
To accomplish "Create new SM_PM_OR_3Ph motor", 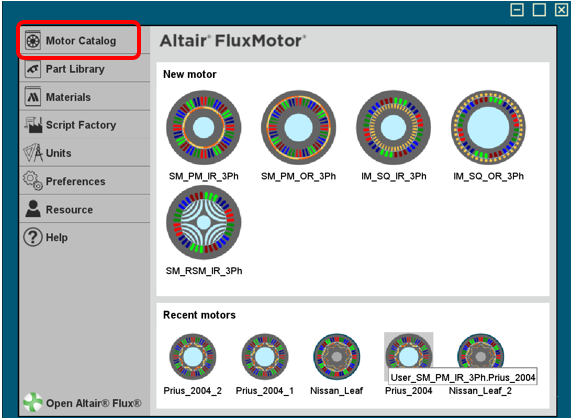I will [x=299, y=128].
